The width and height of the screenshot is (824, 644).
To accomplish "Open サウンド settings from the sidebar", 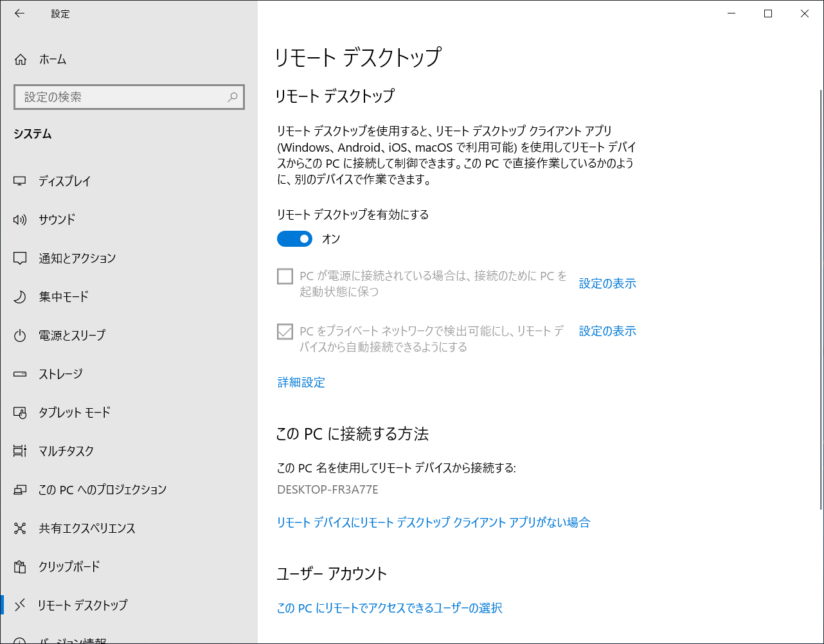I will [x=20, y=219].
